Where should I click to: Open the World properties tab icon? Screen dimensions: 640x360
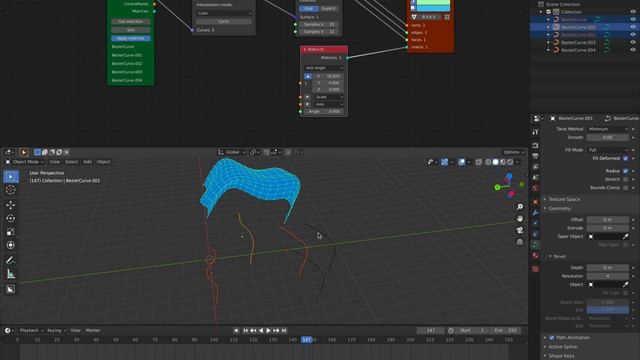coord(536,188)
